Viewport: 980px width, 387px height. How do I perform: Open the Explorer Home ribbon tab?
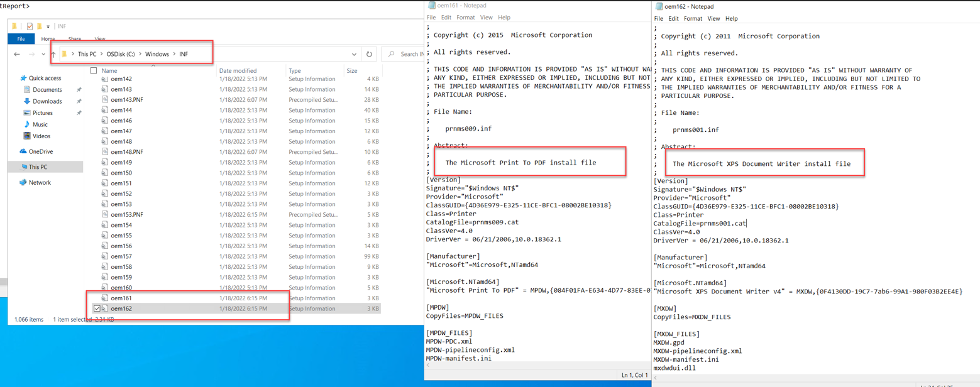48,39
